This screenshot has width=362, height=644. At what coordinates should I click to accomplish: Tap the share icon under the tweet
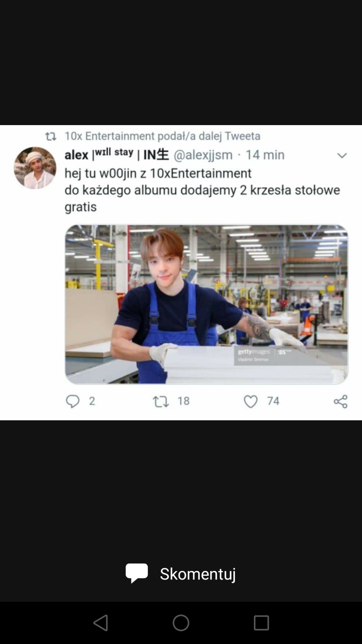click(340, 401)
